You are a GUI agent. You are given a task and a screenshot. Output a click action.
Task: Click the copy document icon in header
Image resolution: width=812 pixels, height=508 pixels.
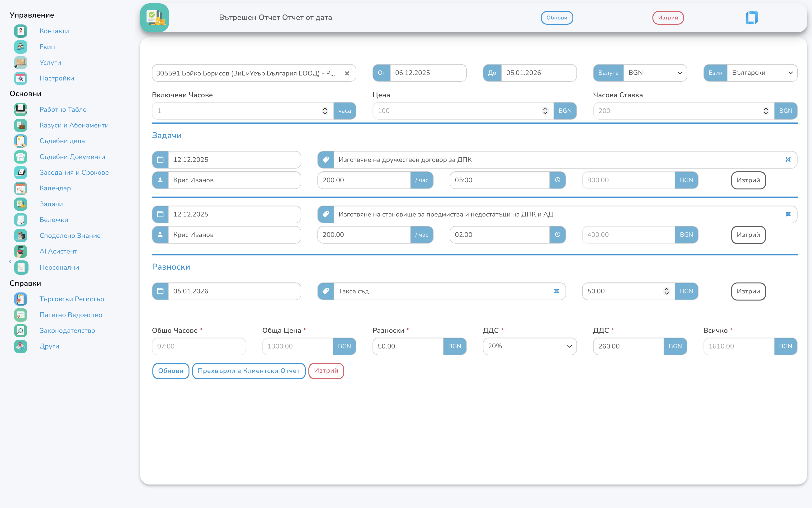pyautogui.click(x=751, y=18)
